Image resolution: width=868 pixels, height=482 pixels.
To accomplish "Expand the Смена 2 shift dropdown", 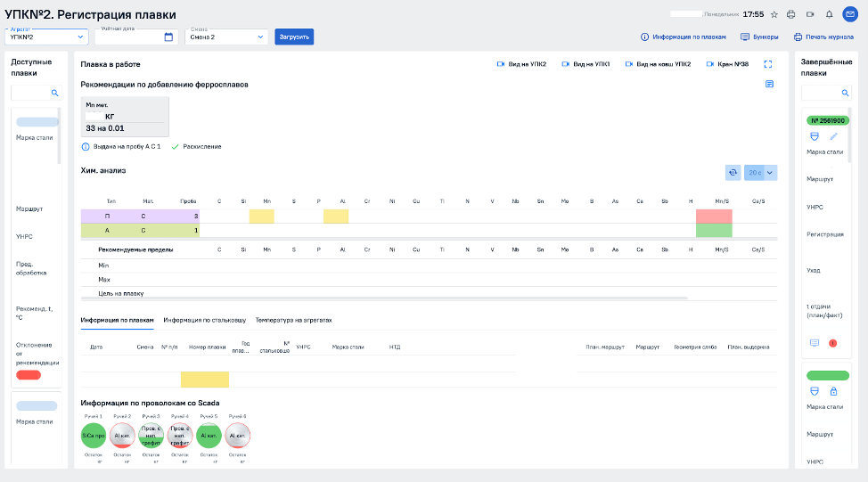I will coord(226,37).
